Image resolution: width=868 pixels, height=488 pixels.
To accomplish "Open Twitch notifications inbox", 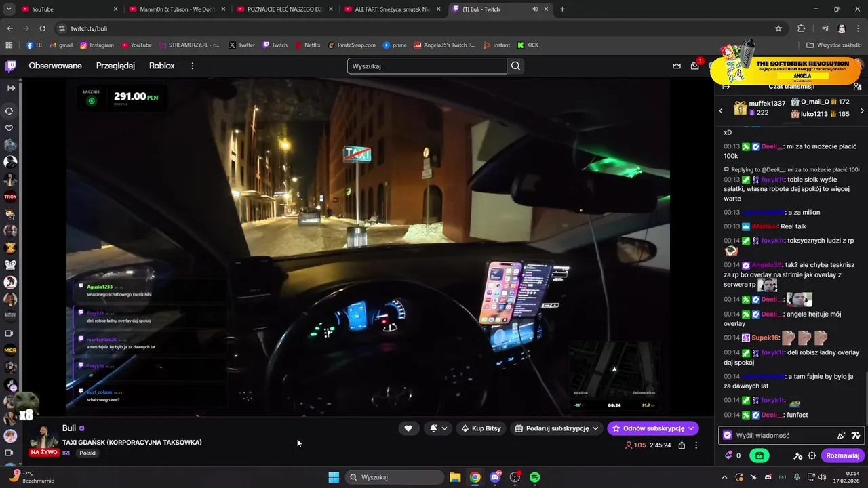I will pyautogui.click(x=695, y=66).
